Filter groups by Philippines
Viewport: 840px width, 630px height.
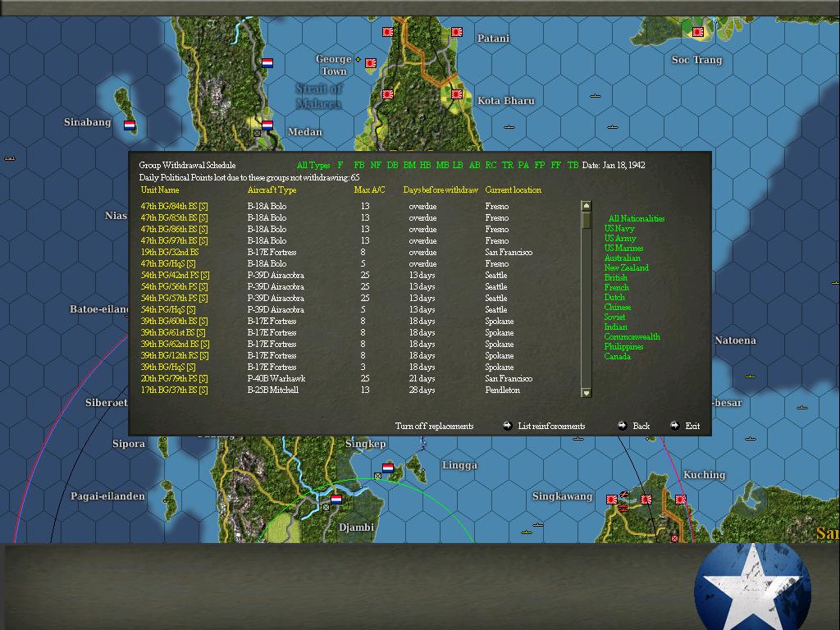pos(623,347)
